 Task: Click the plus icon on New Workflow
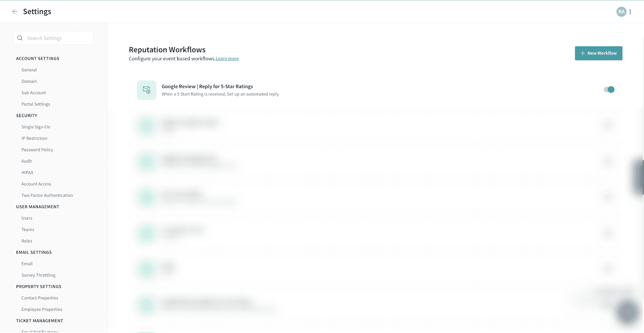582,53
